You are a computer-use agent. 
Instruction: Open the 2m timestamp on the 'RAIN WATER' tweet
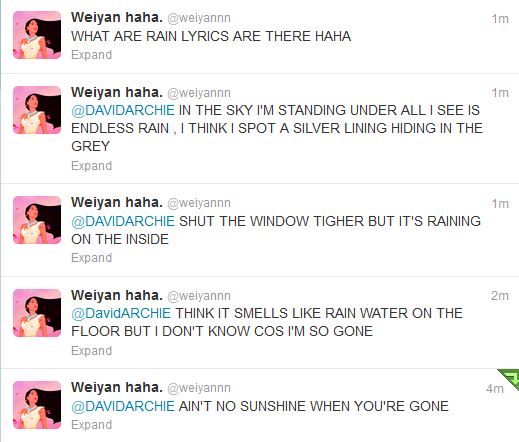[x=500, y=296]
